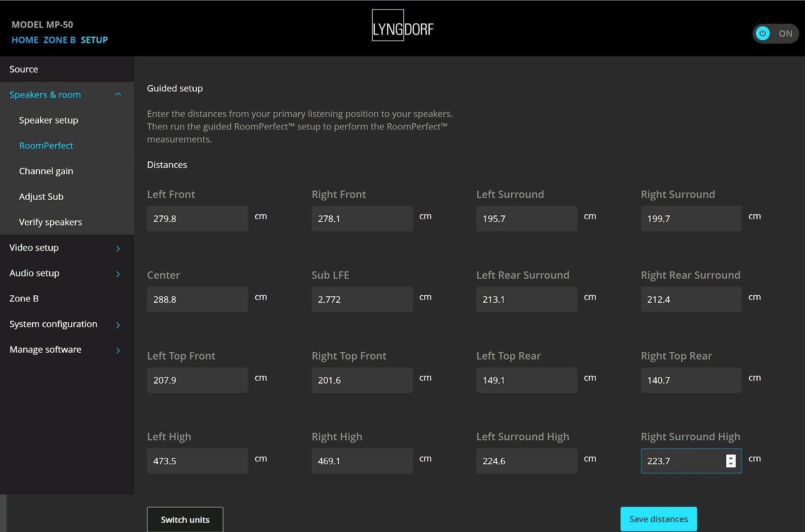805x532 pixels.
Task: Expand the Video setup menu
Action: coord(118,248)
